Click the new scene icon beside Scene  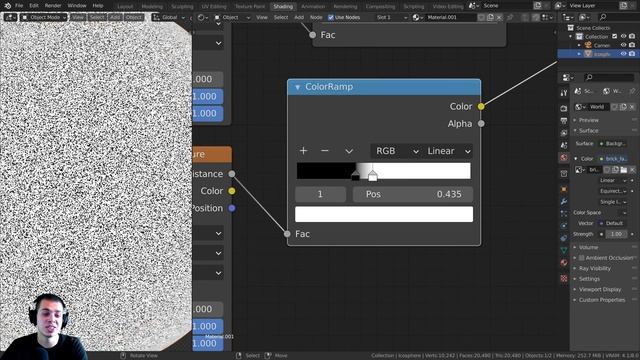[x=538, y=6]
